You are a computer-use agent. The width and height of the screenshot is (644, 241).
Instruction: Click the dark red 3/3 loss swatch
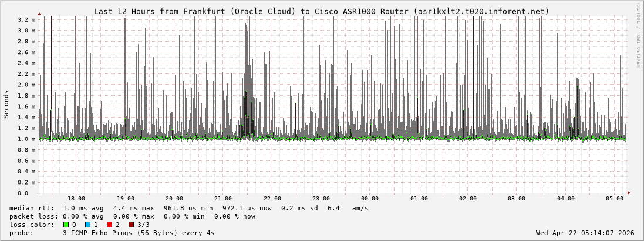click(x=131, y=225)
